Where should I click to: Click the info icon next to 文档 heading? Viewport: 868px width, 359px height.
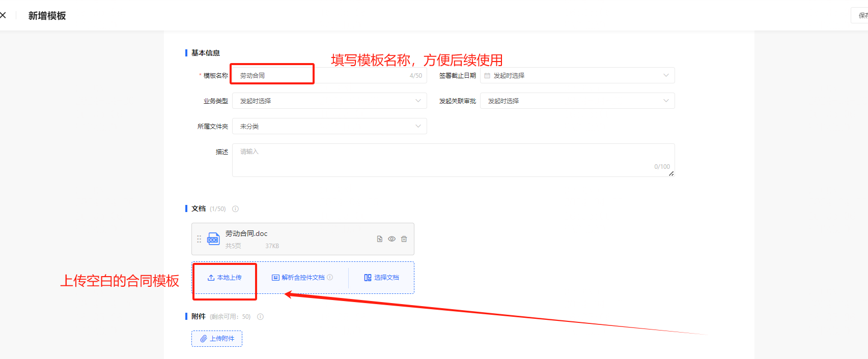[235, 209]
